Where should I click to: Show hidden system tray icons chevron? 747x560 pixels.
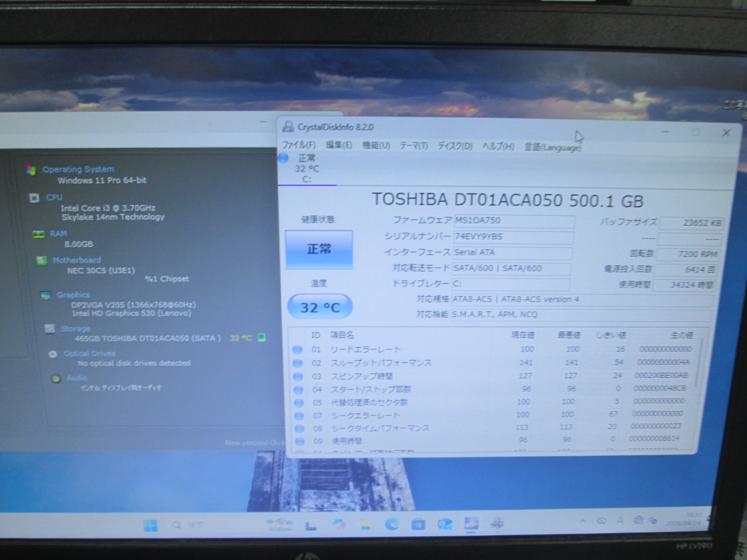[x=583, y=521]
